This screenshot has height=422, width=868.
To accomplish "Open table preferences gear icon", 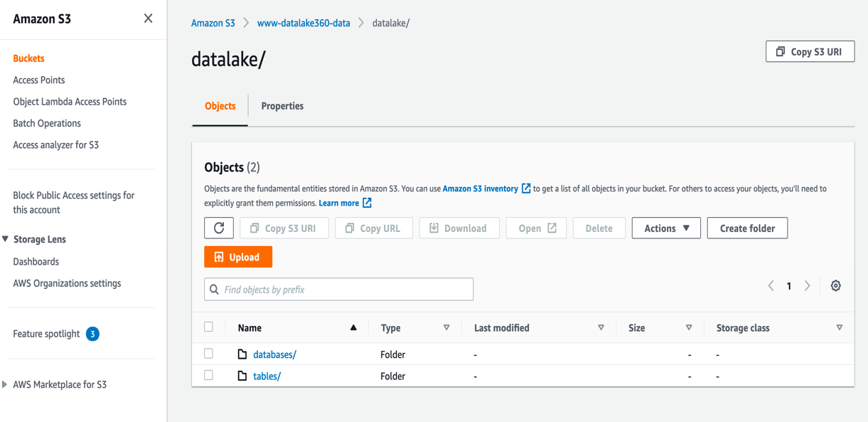I will 835,286.
